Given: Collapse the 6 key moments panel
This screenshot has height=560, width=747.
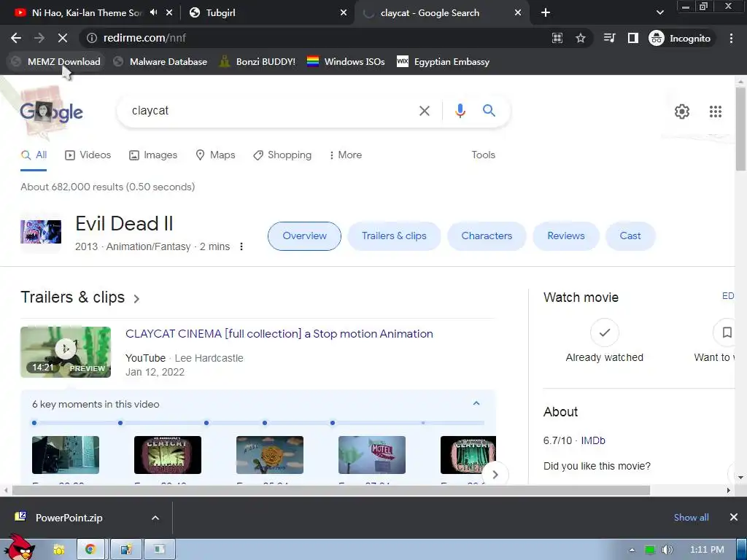Looking at the screenshot, I should pos(476,403).
